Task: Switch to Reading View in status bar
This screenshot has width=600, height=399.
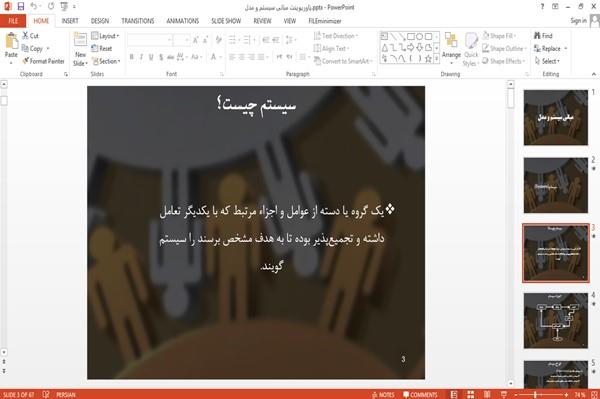Action: point(487,394)
